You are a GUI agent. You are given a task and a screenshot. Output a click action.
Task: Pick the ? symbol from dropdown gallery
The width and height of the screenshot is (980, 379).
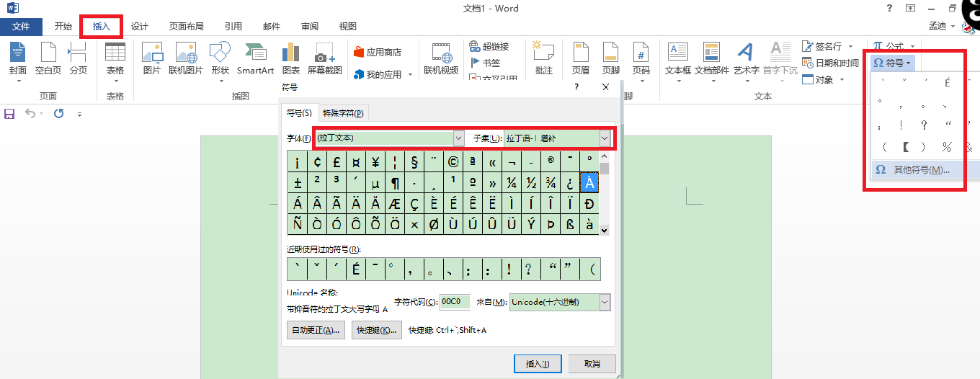[x=925, y=125]
